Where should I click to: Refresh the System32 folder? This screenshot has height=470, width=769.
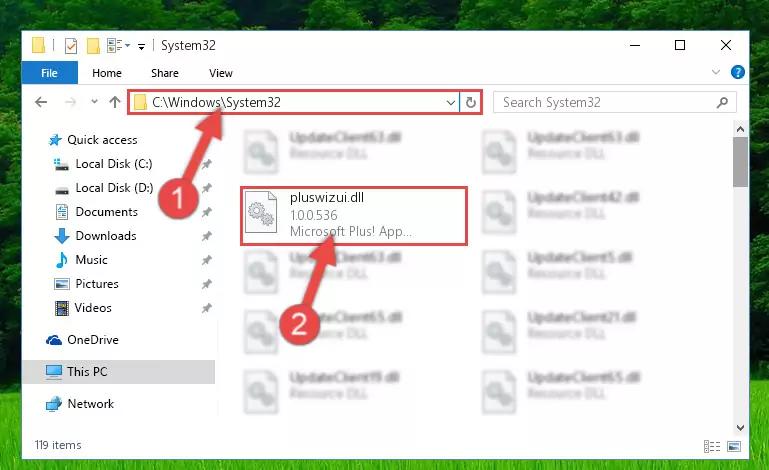(x=471, y=103)
